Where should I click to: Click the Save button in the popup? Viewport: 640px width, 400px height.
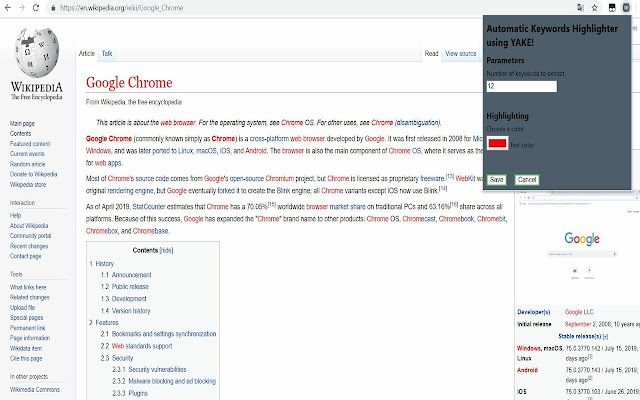pos(496,180)
